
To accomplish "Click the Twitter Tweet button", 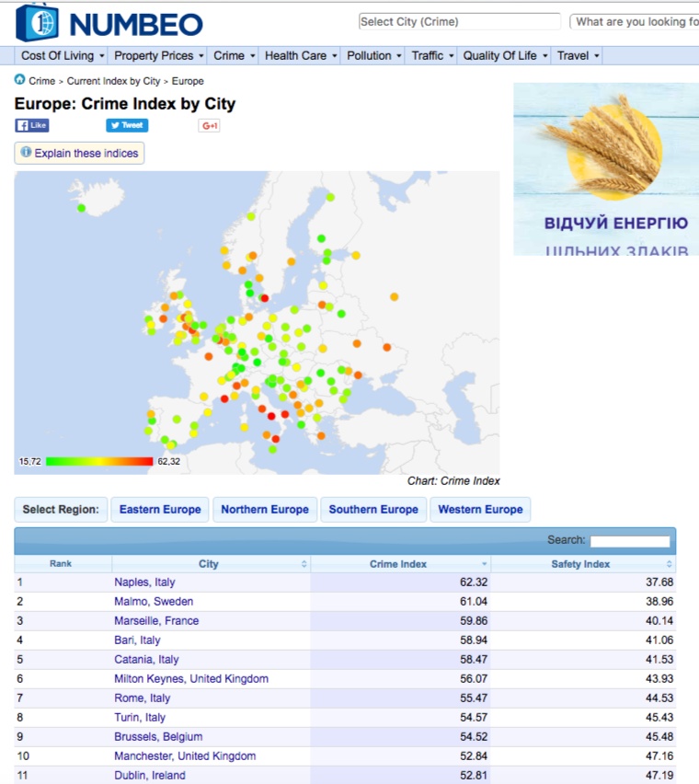I will click(127, 125).
